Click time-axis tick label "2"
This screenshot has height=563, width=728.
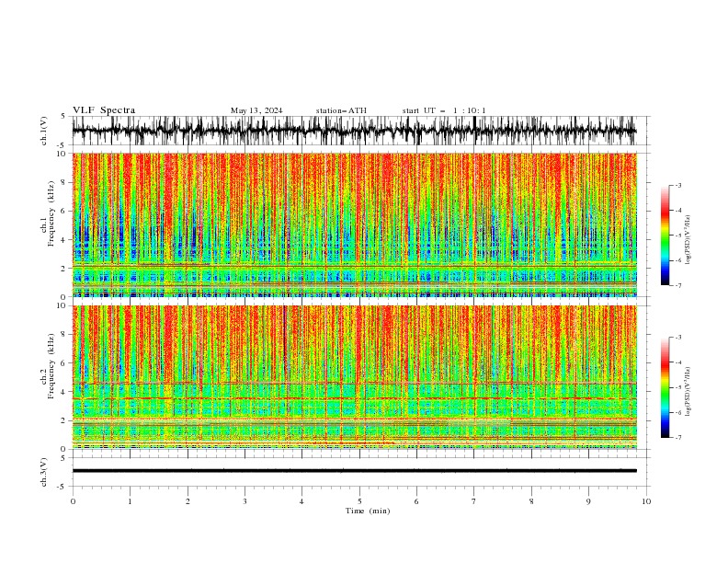(x=188, y=501)
